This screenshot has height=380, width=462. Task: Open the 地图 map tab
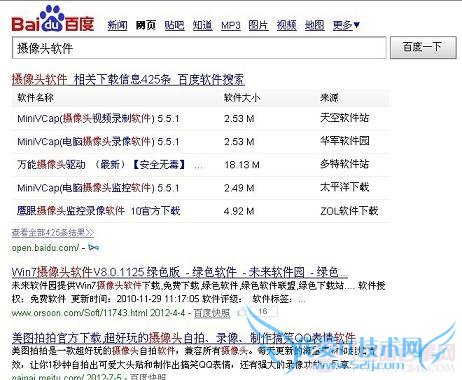pyautogui.click(x=314, y=25)
